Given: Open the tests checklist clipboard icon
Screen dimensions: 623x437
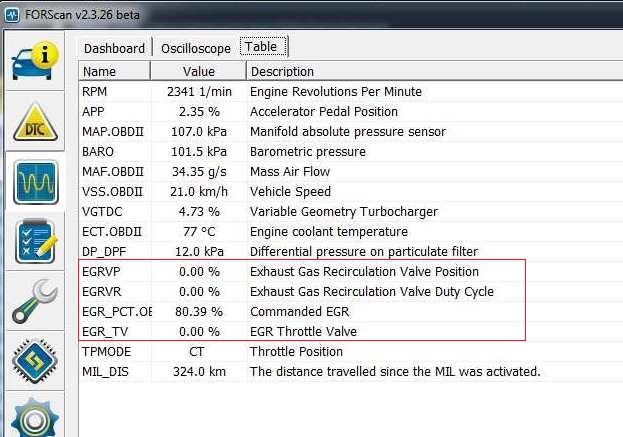Looking at the screenshot, I should pyautogui.click(x=33, y=242).
